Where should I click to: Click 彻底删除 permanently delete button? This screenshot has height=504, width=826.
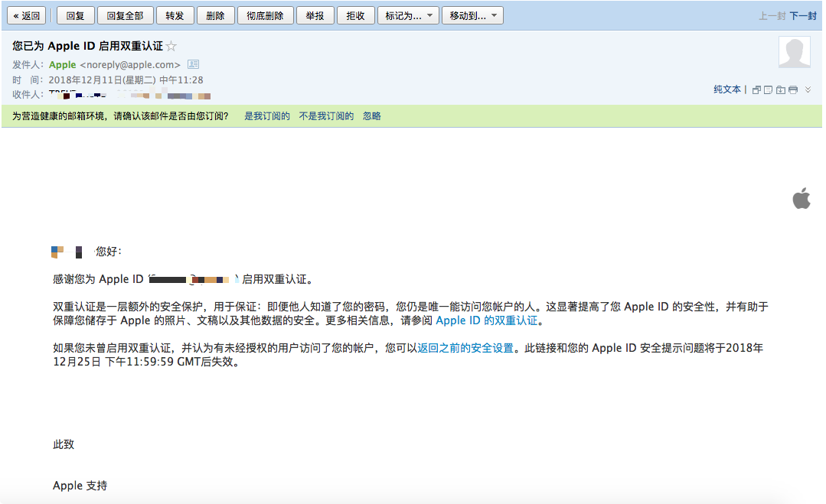(266, 16)
